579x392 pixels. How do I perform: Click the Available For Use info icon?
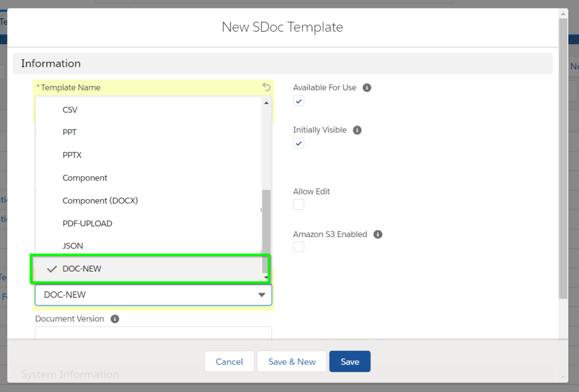click(367, 87)
